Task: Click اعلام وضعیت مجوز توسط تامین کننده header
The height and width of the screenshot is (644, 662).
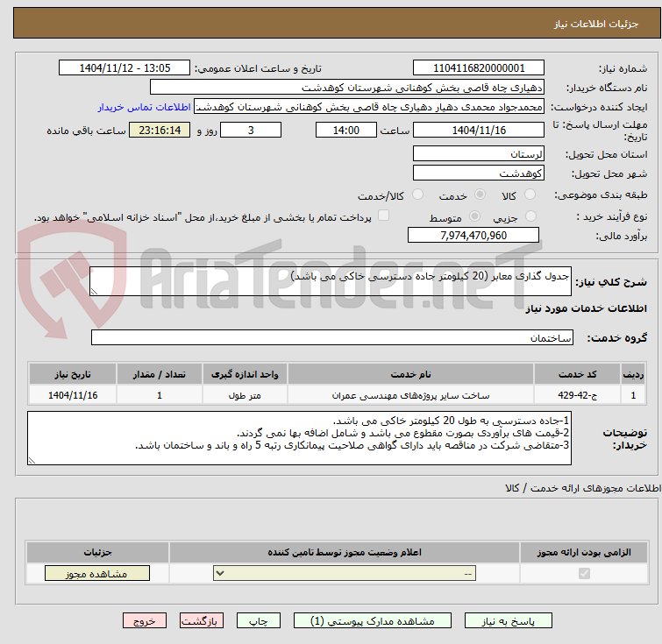Action: (345, 552)
